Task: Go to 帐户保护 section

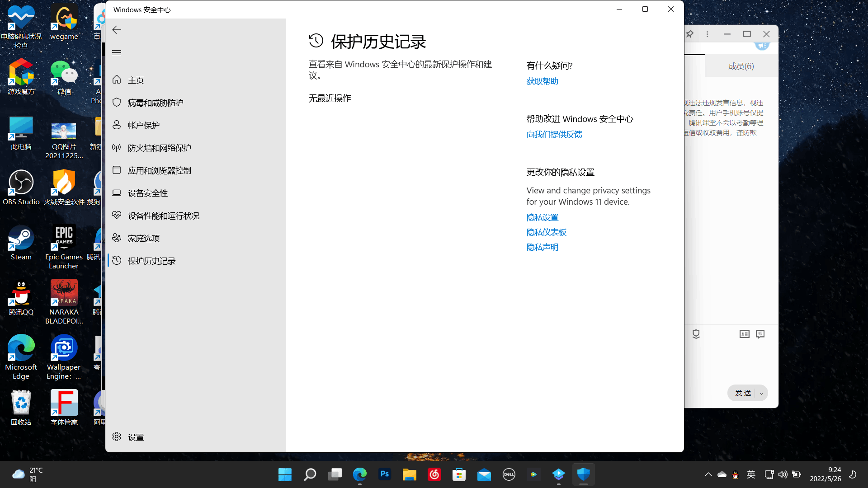Action: pos(143,125)
